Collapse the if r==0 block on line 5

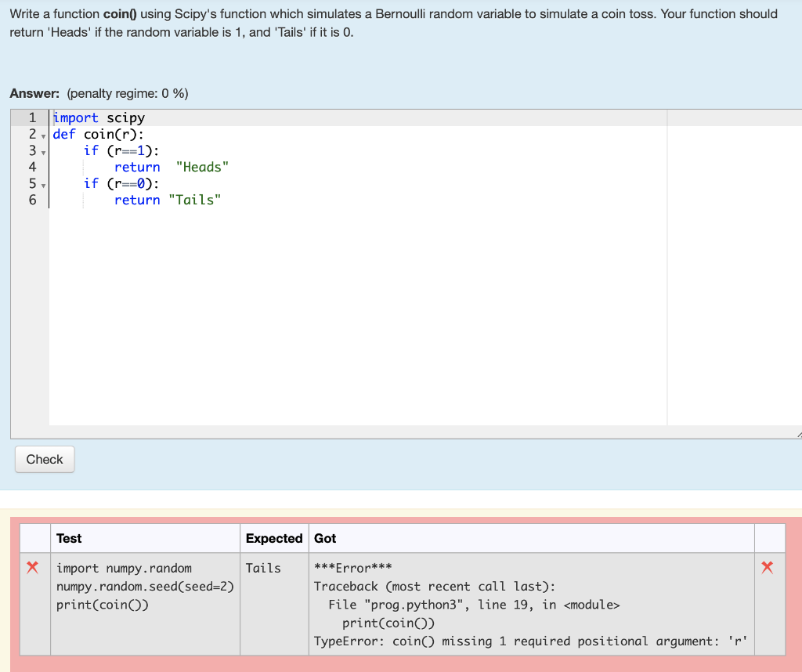coord(42,186)
